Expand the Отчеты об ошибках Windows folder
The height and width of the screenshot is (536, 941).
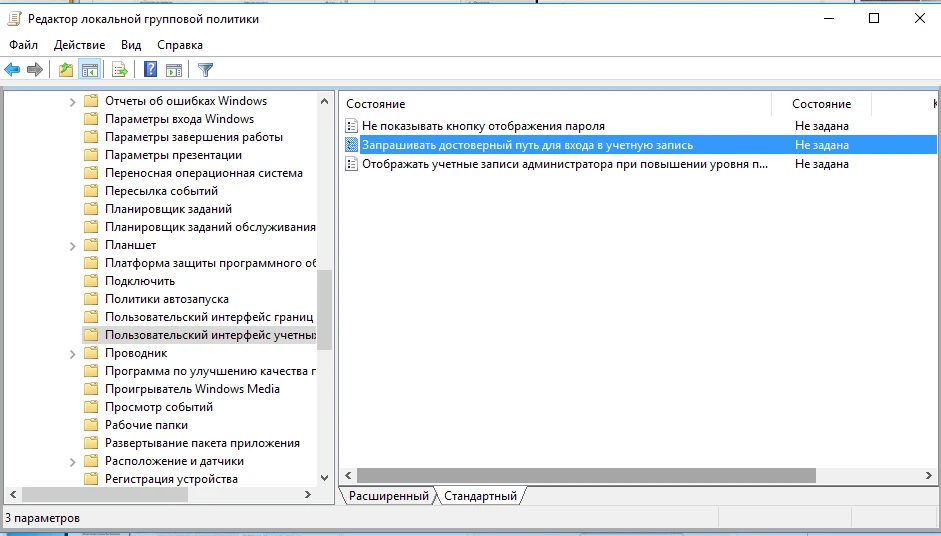(73, 101)
